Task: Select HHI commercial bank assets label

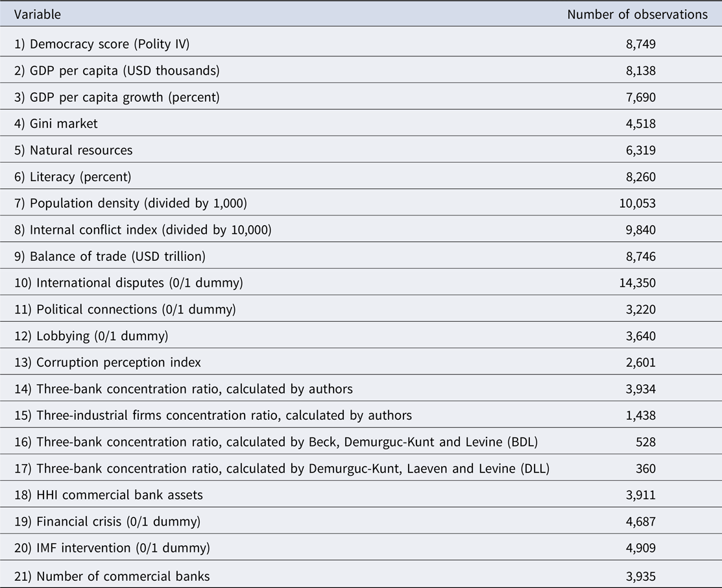Action: (x=108, y=495)
